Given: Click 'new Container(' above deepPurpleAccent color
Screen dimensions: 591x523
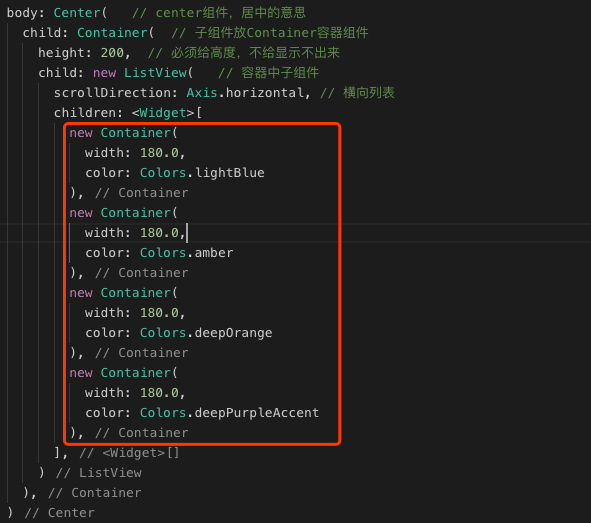Looking at the screenshot, I should click(x=123, y=373).
